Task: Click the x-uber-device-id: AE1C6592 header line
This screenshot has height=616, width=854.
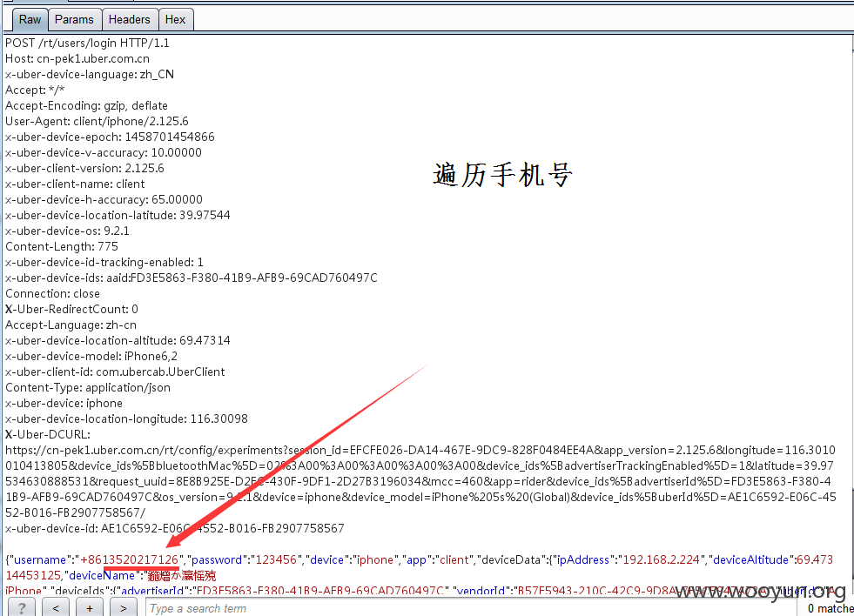Action: [174, 529]
